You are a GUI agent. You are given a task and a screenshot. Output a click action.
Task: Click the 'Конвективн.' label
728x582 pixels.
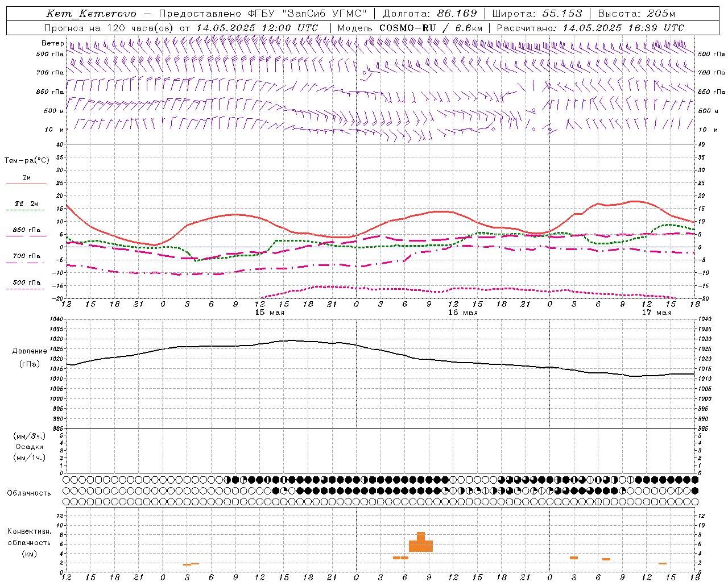tap(30, 531)
